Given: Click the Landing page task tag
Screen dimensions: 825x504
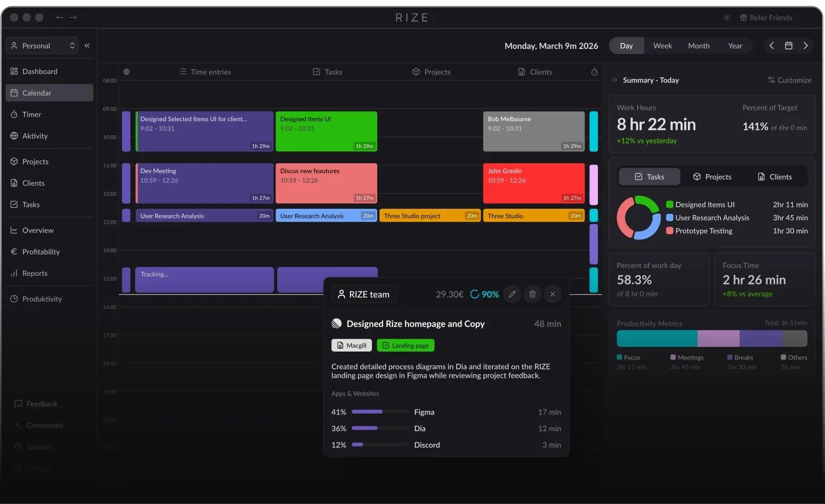Looking at the screenshot, I should (x=406, y=345).
